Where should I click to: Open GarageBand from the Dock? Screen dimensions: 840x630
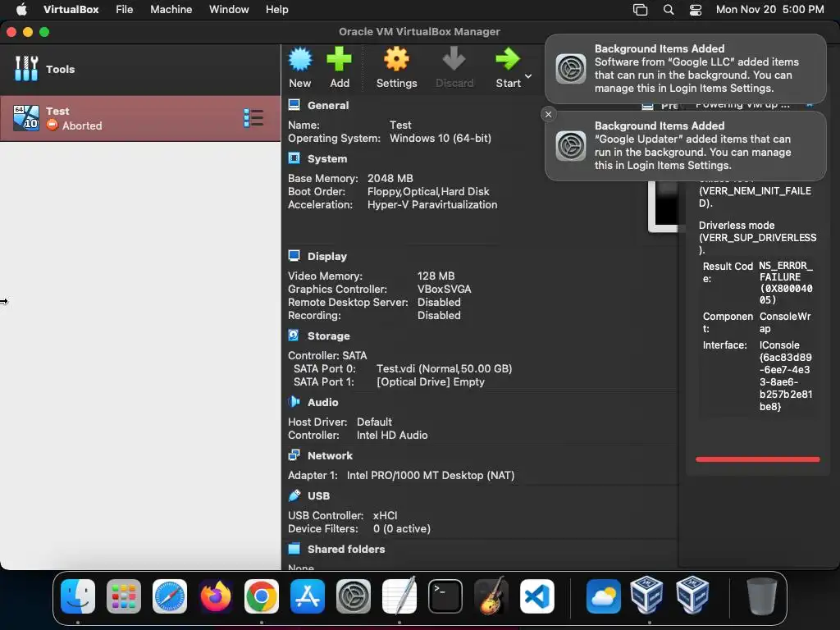491,596
